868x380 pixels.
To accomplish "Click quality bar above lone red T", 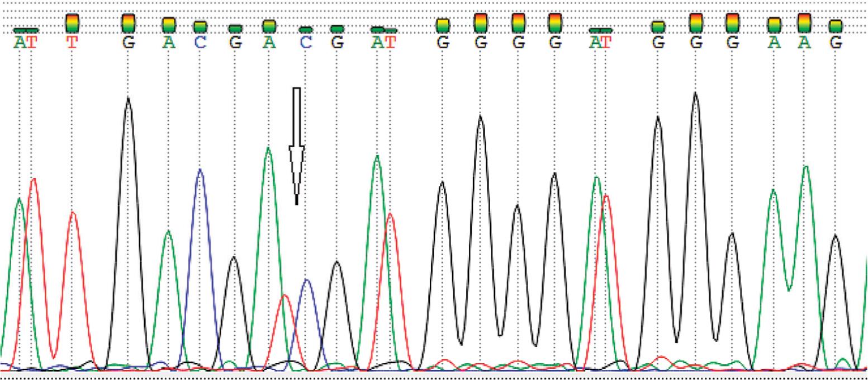I will (72, 23).
